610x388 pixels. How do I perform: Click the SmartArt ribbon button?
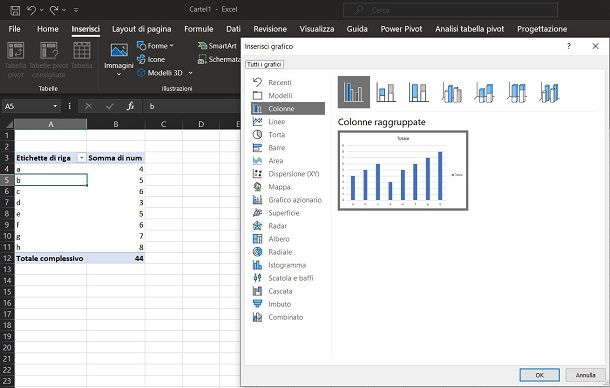pyautogui.click(x=217, y=46)
